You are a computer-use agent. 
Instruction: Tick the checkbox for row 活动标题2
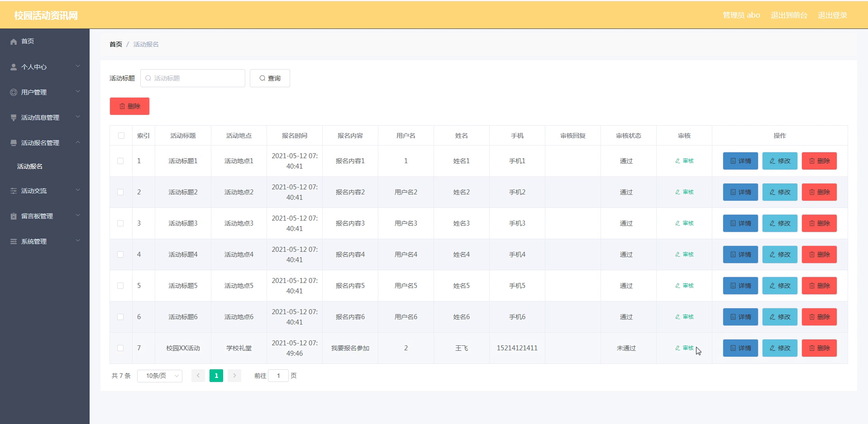(120, 192)
